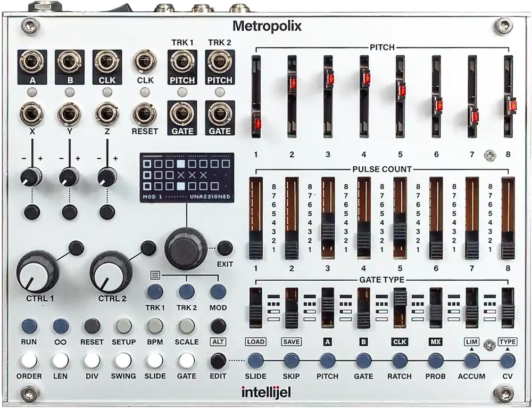This screenshot has height=408, width=532.
Task: Click the Z aux input jack
Action: 107,114
